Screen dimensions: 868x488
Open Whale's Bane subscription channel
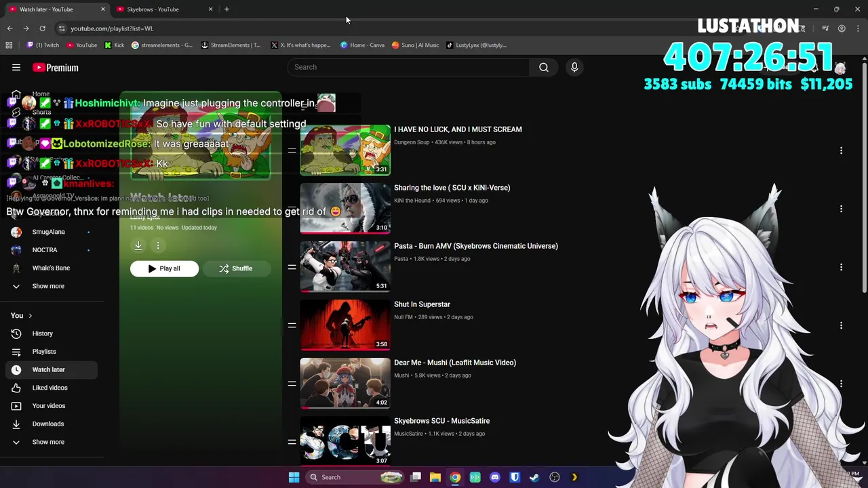coord(51,268)
